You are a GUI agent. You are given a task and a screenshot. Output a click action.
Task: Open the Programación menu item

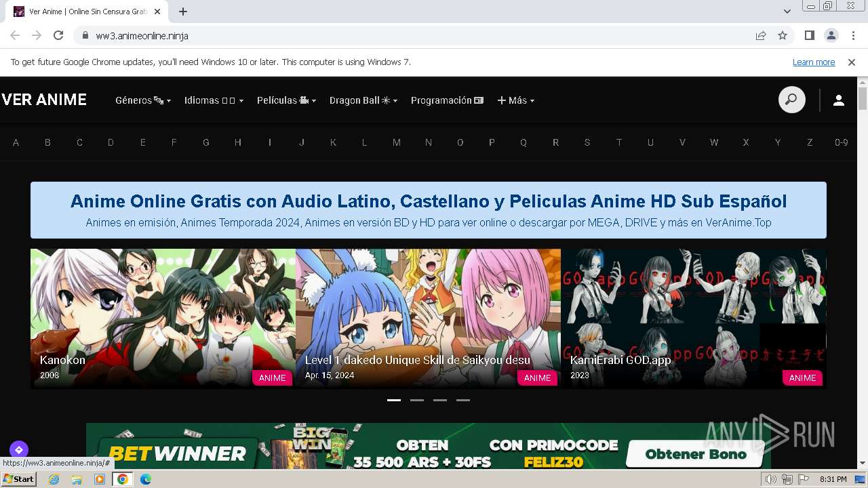(x=448, y=100)
